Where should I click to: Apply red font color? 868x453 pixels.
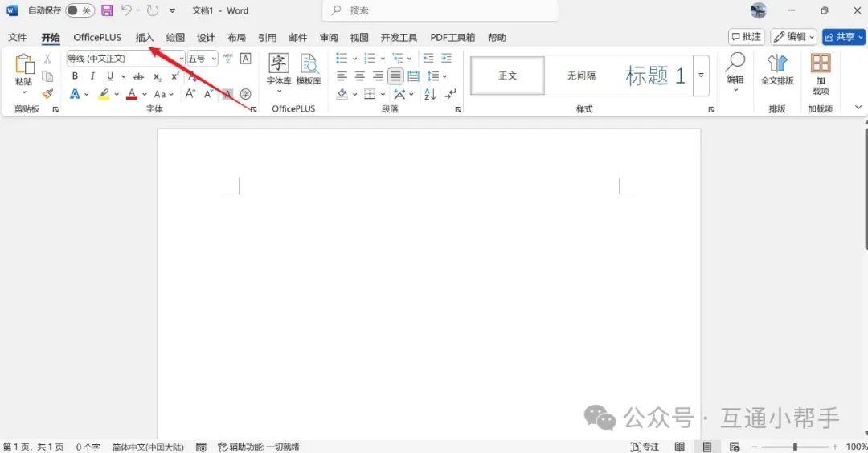[x=132, y=94]
